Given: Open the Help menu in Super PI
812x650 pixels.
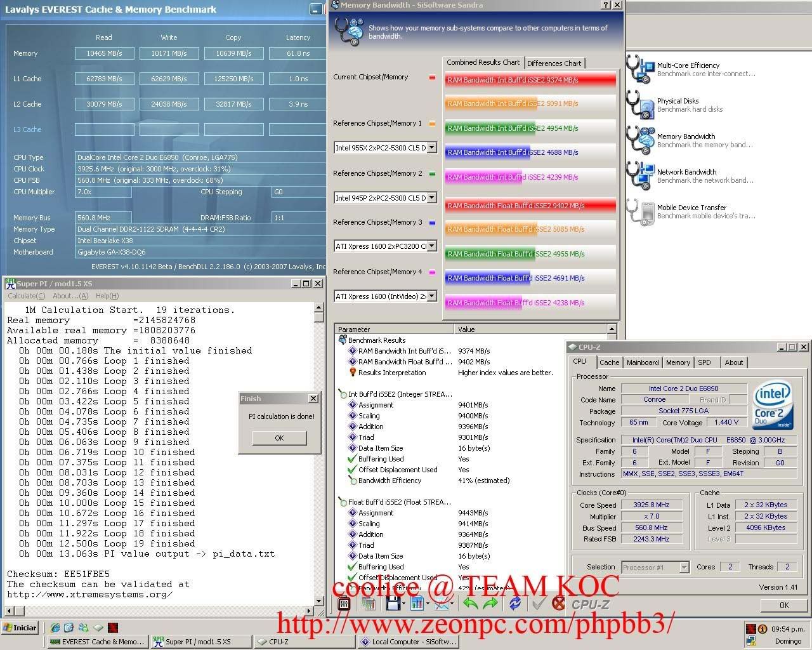Looking at the screenshot, I should click(107, 296).
